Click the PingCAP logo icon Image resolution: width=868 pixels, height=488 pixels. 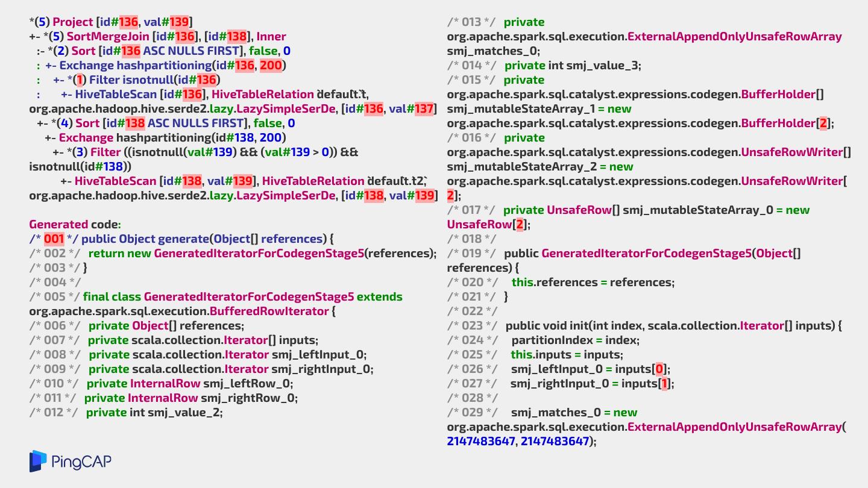tap(38, 461)
